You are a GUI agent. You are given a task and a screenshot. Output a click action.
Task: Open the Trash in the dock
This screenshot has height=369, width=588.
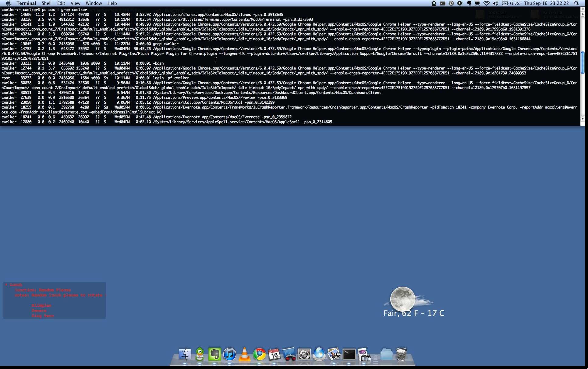(401, 354)
